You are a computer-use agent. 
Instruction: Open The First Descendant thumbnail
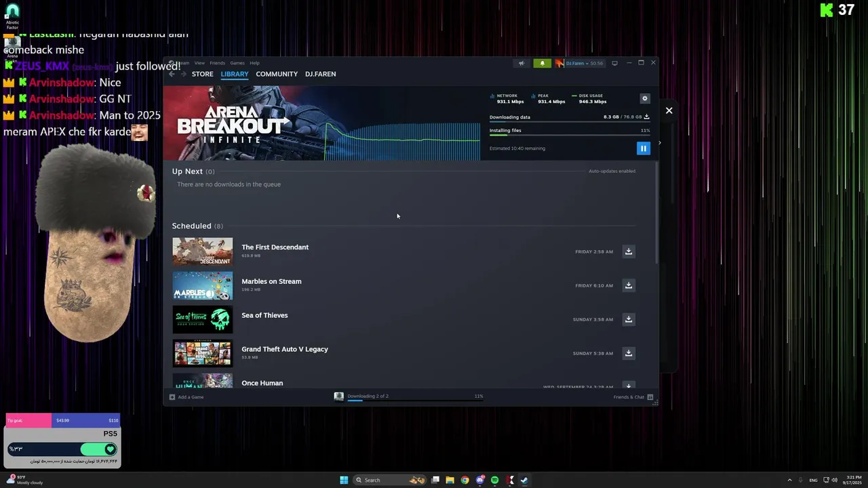click(x=202, y=251)
